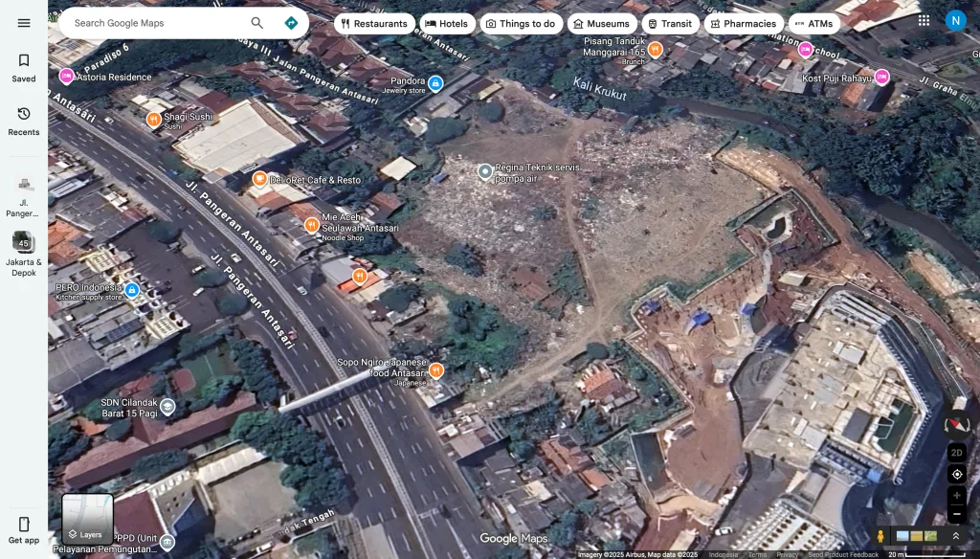Click the zoom-in plus icon
The width and height of the screenshot is (980, 559).
point(956,495)
